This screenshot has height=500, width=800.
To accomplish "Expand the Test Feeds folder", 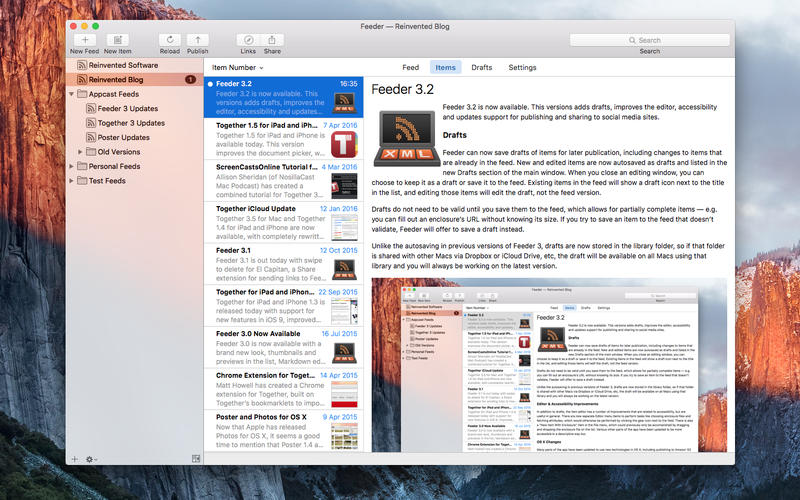I will 71,181.
